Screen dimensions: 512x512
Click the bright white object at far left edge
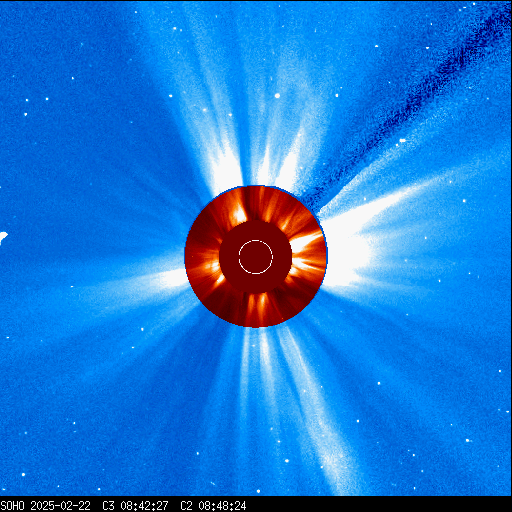[3, 237]
